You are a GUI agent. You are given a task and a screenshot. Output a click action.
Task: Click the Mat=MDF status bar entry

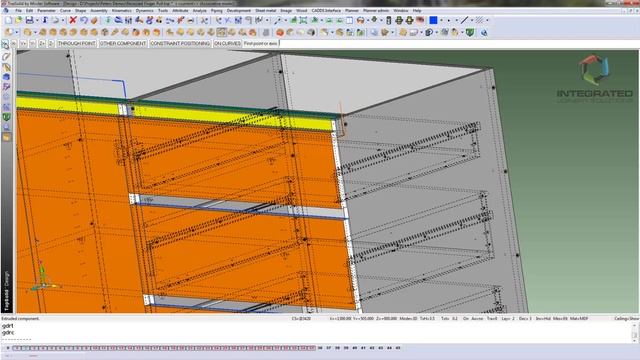click(579, 318)
